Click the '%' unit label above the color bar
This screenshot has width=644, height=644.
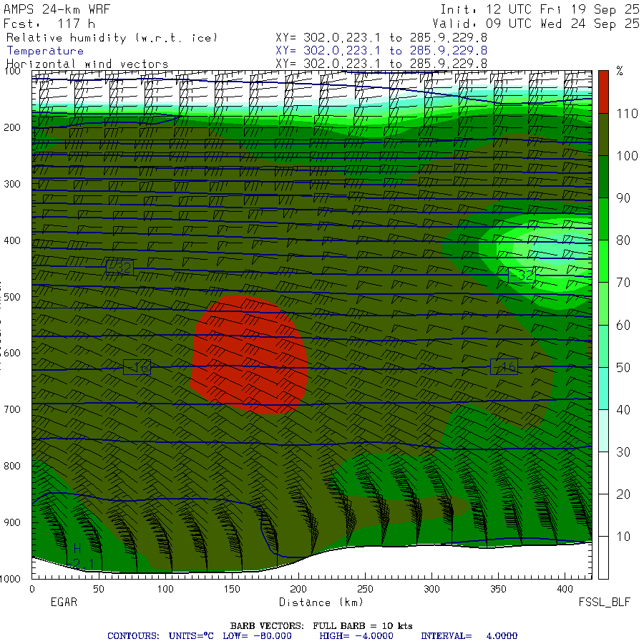pos(620,71)
